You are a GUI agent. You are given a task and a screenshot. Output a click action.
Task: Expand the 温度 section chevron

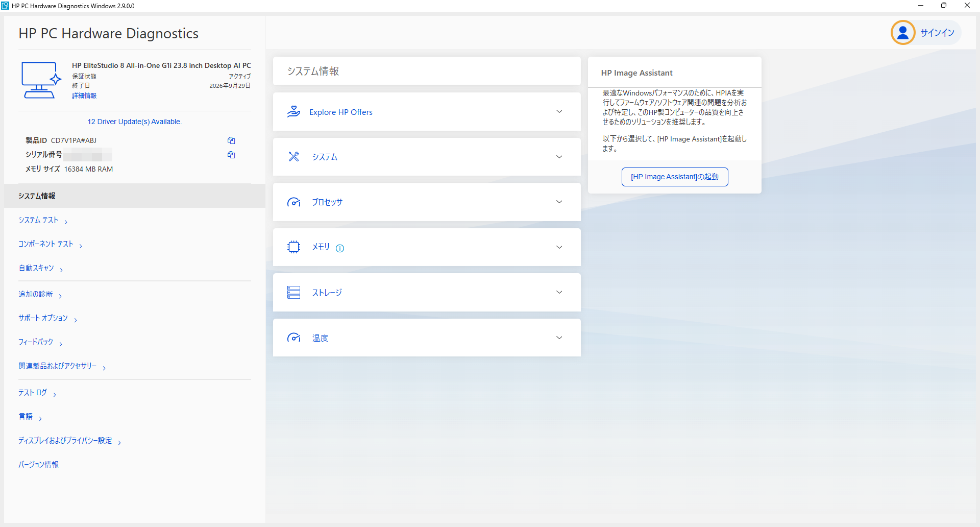pyautogui.click(x=559, y=338)
